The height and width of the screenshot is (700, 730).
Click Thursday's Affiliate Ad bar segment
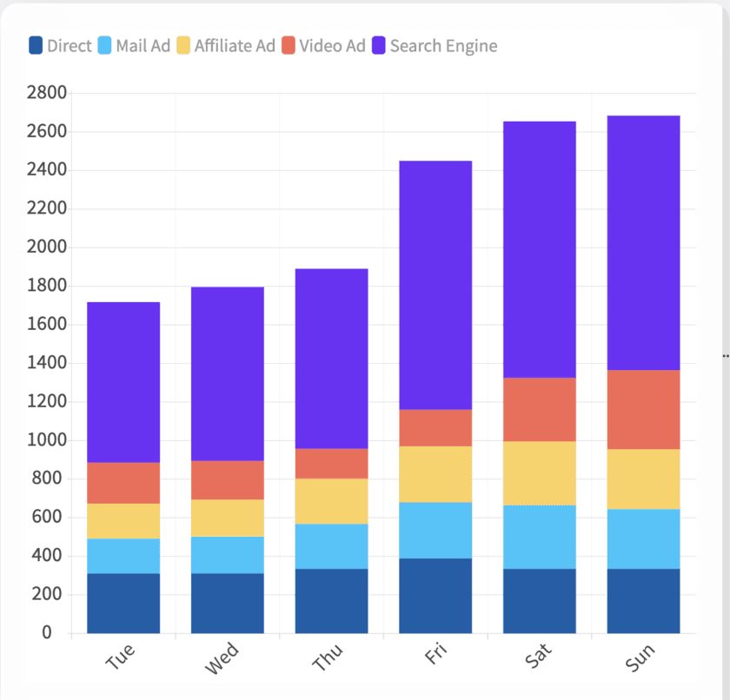pos(331,501)
